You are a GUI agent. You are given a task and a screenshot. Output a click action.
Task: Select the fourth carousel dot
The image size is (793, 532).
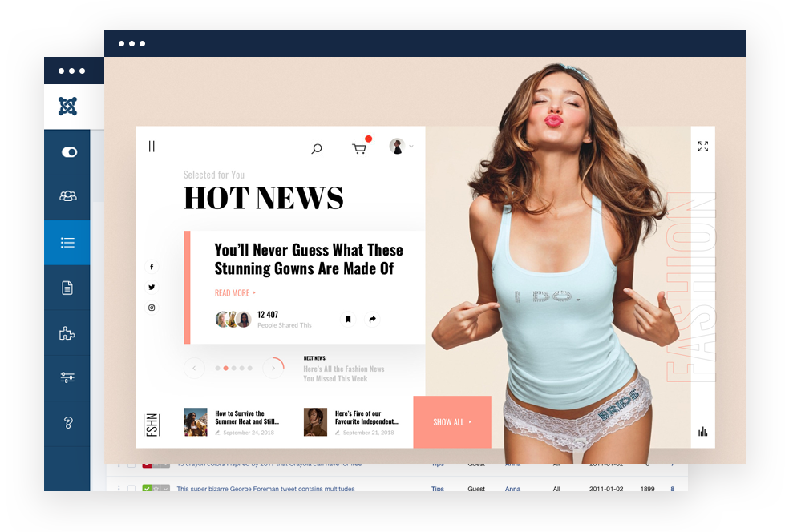[x=241, y=369]
